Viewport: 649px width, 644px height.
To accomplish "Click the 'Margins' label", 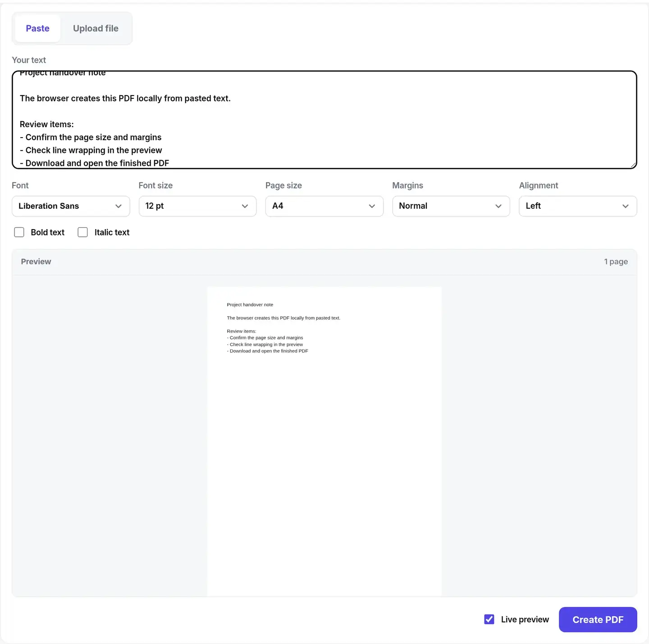I will [407, 185].
